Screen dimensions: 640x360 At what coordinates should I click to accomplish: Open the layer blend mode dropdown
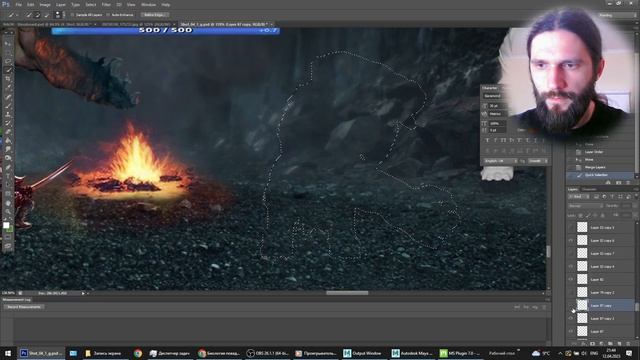pos(585,206)
